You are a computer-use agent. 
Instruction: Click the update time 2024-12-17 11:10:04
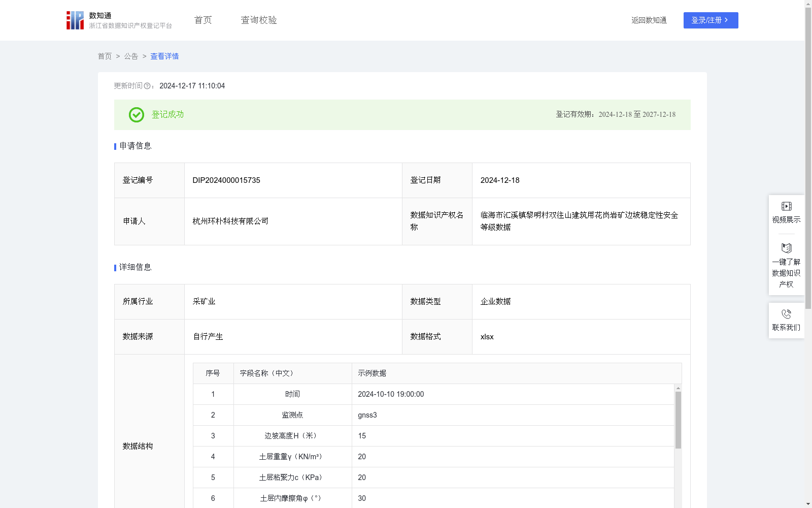(x=192, y=86)
